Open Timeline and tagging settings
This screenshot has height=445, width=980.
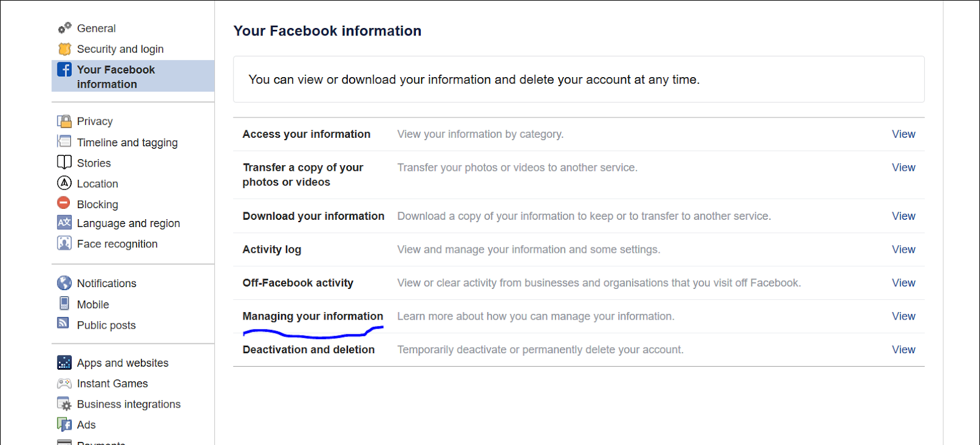click(x=127, y=143)
